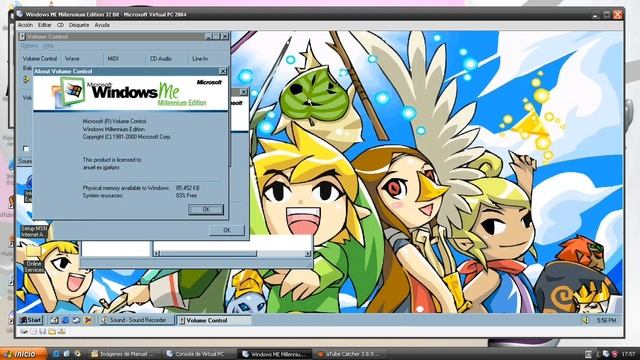Screen dimensions: 640x360
Task: Click the CD icon in Virtual PC status bar
Action: tap(33, 331)
